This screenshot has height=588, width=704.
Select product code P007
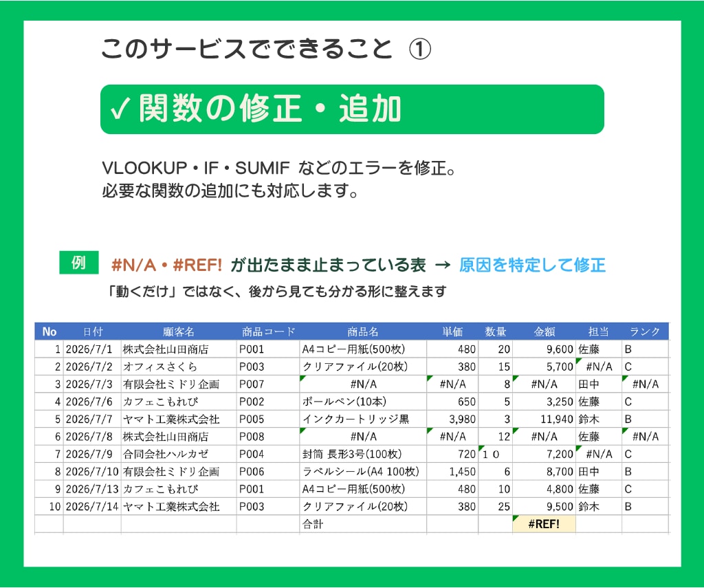[268, 384]
